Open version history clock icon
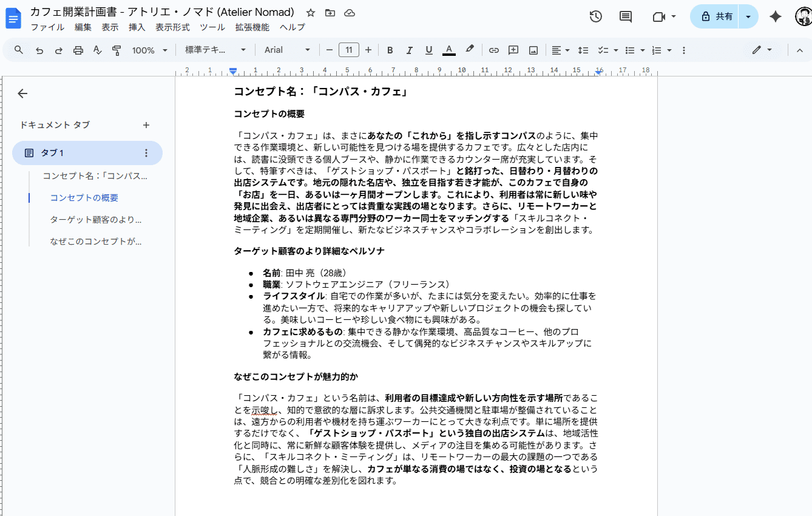Viewport: 812px width, 516px height. click(x=596, y=16)
